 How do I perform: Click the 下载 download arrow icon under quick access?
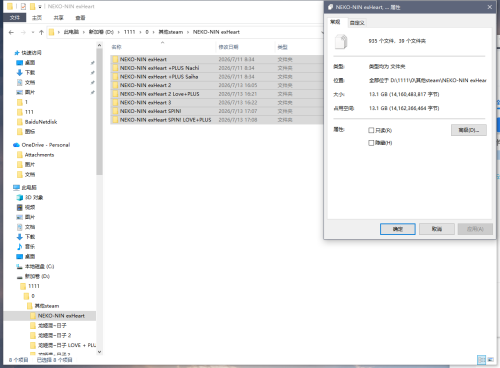[x=20, y=73]
